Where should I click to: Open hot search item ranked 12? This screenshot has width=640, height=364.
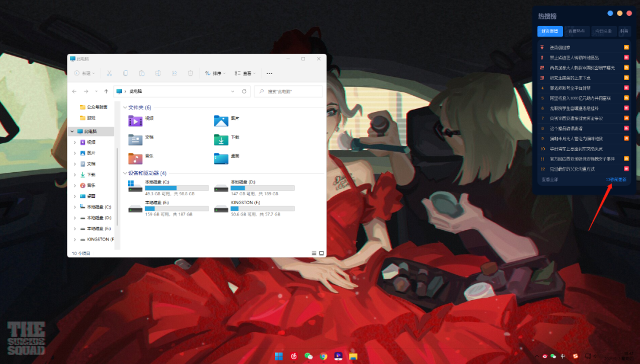584,169
